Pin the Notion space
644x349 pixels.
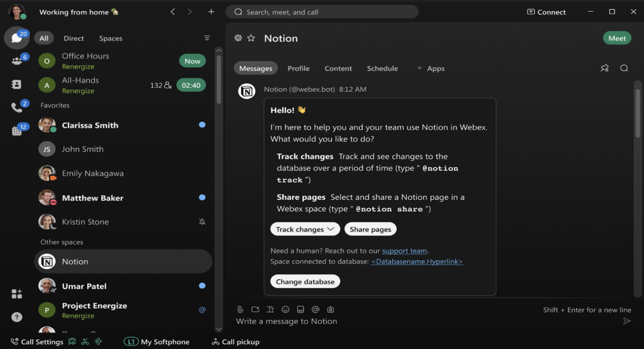point(604,67)
